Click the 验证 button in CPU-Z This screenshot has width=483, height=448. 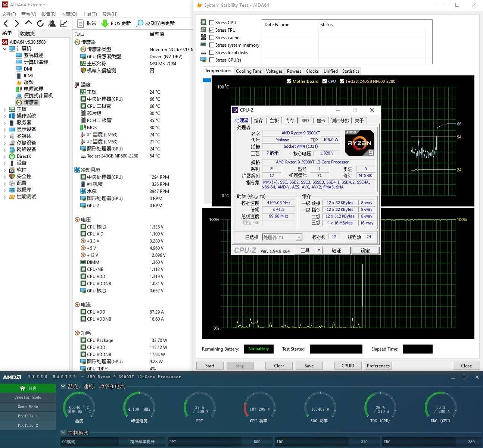[x=336, y=250]
